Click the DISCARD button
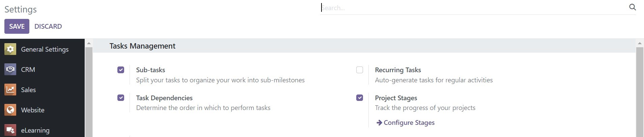644x137 pixels. point(48,26)
